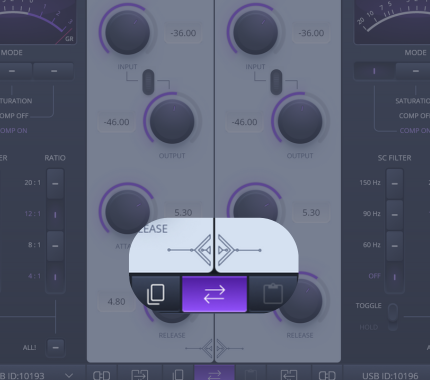This screenshot has width=430, height=380.
Task: Click the channel link emblem below the RELEASE labels
Action: point(214,348)
